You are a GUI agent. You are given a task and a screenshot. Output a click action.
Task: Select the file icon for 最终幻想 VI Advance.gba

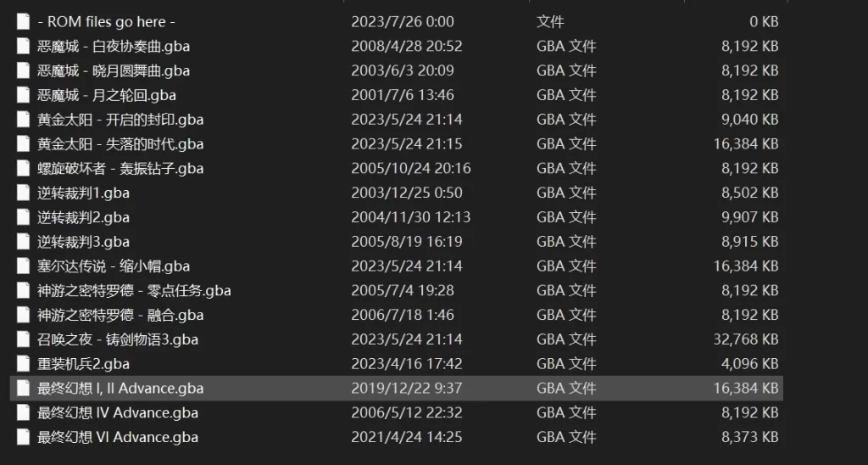(23, 437)
